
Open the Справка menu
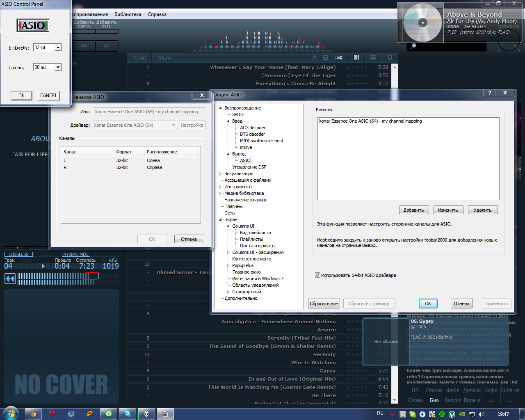point(157,14)
